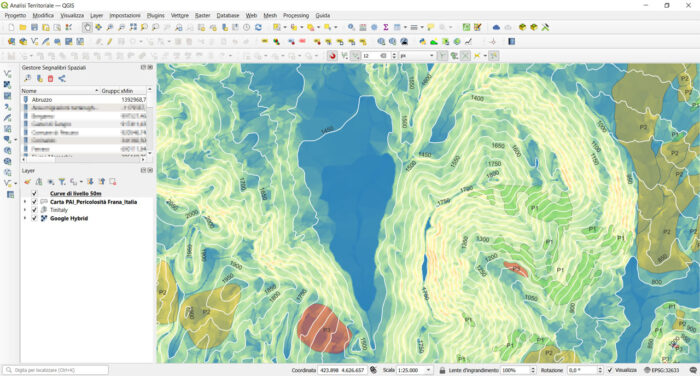Click the Zoom Full extent arrows icon

click(x=133, y=28)
